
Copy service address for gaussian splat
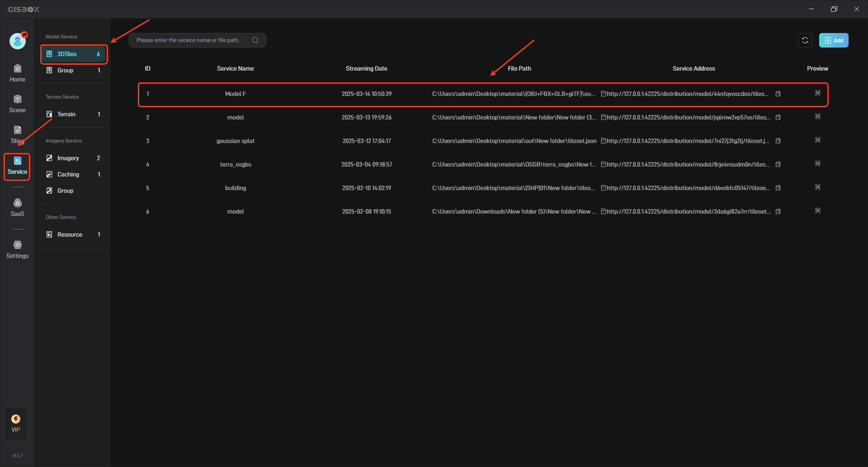[778, 141]
